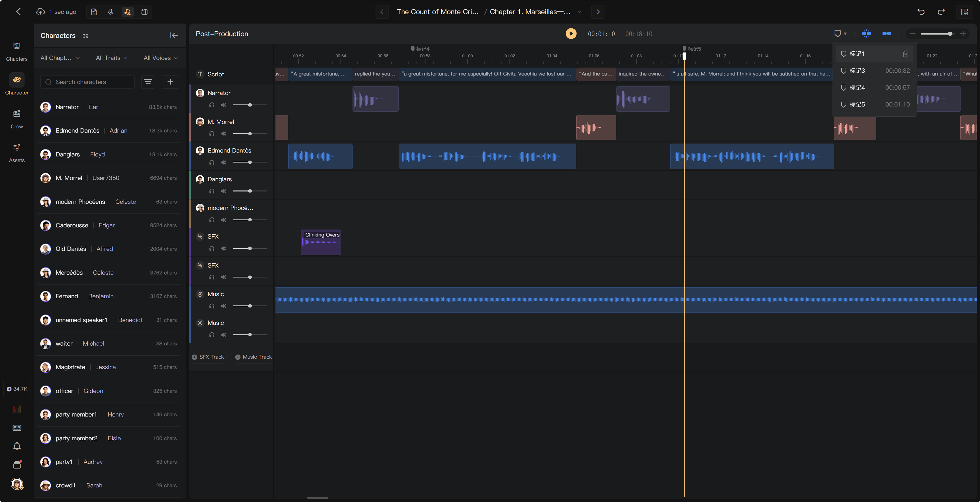Image resolution: width=980 pixels, height=502 pixels.
Task: Add a new character with plus icon
Action: (x=171, y=82)
